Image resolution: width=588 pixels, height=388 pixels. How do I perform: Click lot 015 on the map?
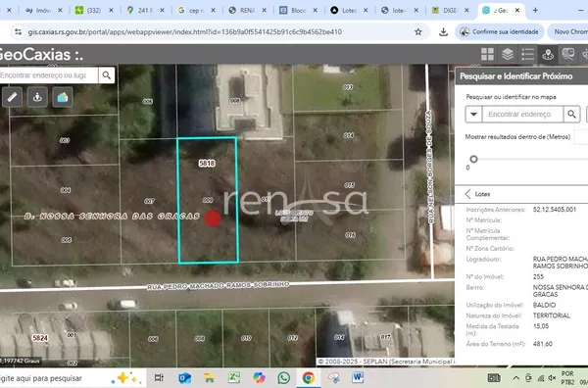tap(349, 185)
